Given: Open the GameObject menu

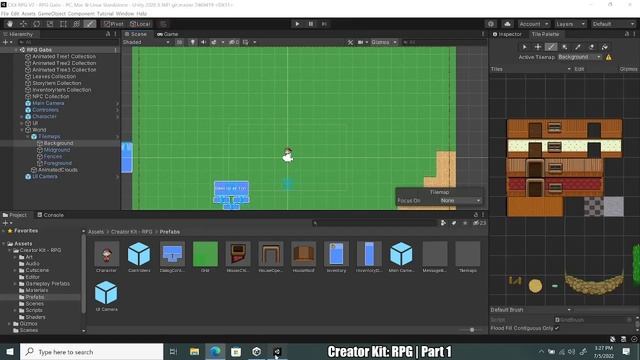Looking at the screenshot, I should [51, 13].
